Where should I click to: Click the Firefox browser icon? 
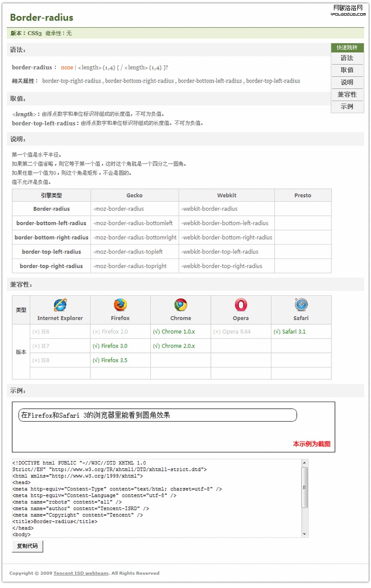tap(120, 305)
